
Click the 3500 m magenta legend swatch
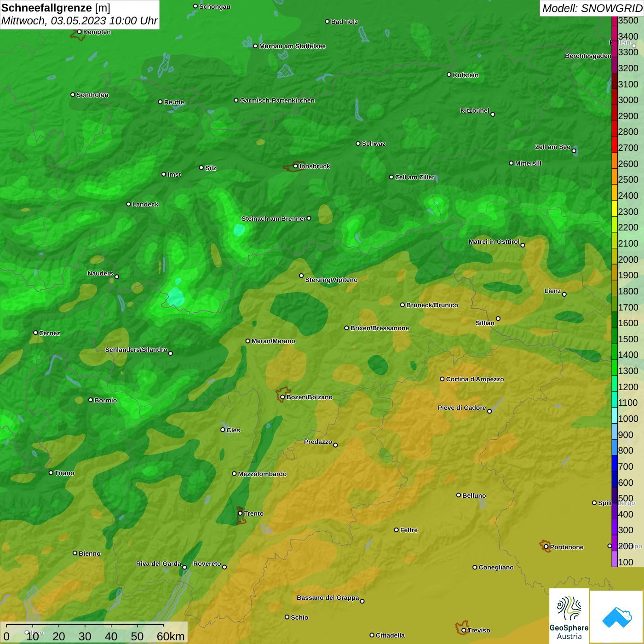615,21
